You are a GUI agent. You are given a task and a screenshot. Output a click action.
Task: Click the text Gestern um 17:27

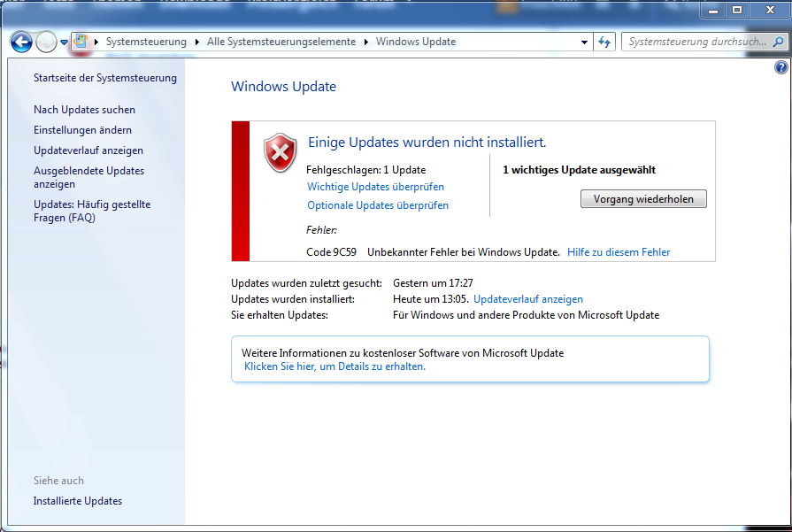[433, 283]
